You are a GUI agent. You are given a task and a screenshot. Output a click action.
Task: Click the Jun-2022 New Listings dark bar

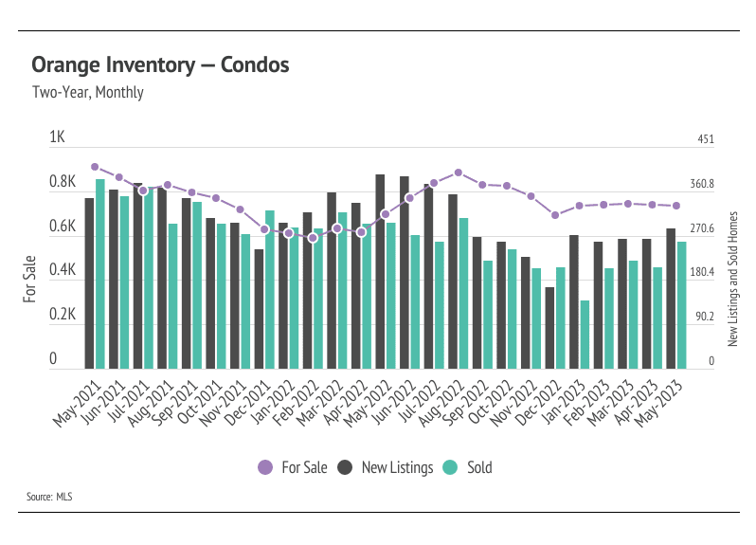[404, 273]
